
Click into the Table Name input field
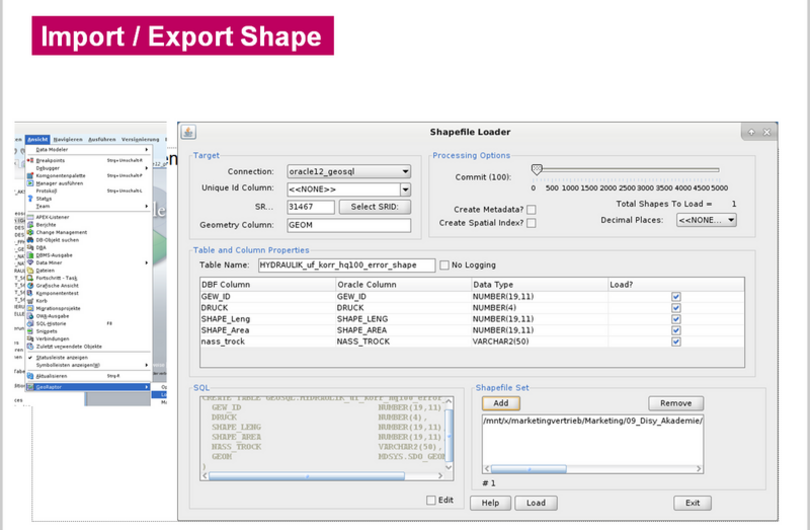(x=345, y=265)
